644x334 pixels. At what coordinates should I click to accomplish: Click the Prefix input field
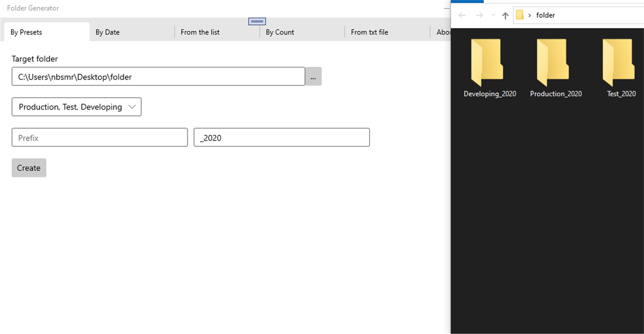tap(99, 137)
